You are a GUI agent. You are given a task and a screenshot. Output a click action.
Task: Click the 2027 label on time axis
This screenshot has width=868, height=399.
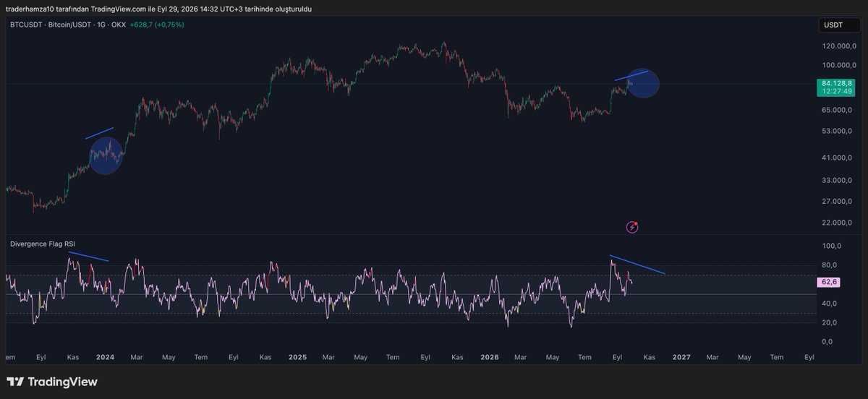coord(681,357)
